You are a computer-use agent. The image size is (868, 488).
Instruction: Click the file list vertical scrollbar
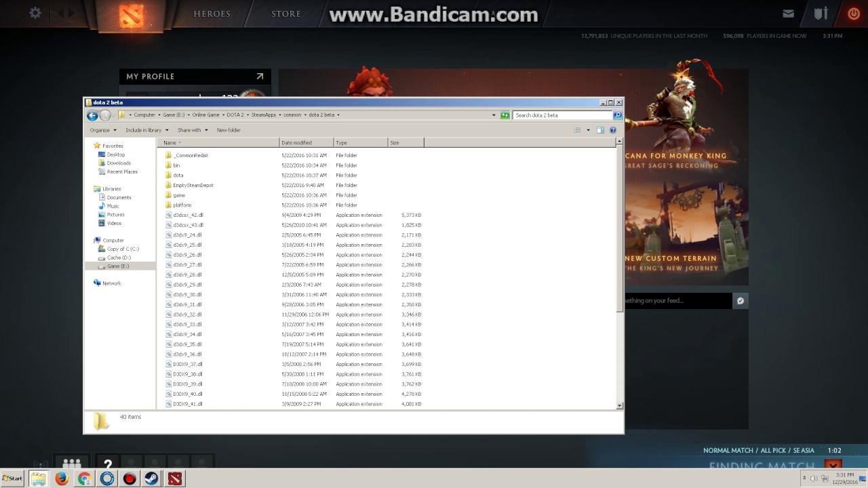point(619,227)
